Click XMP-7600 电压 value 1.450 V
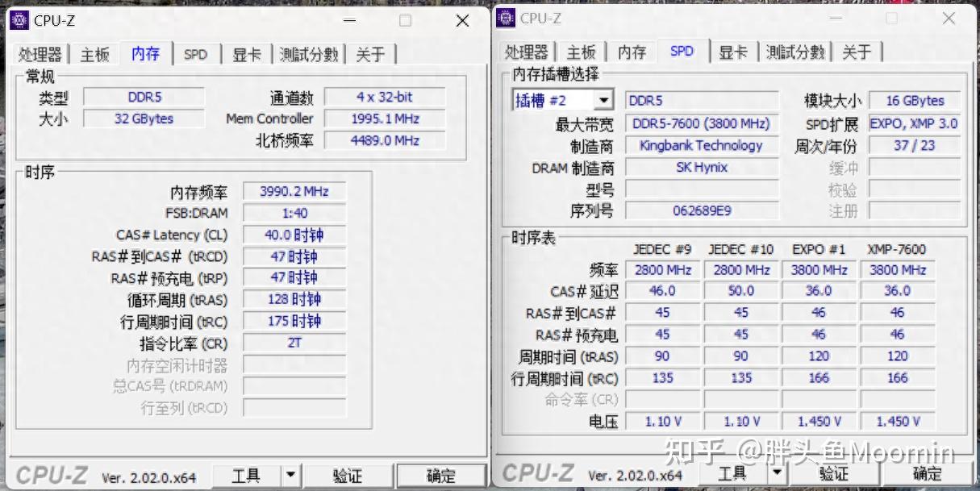This screenshot has width=980, height=491. pyautogui.click(x=897, y=422)
